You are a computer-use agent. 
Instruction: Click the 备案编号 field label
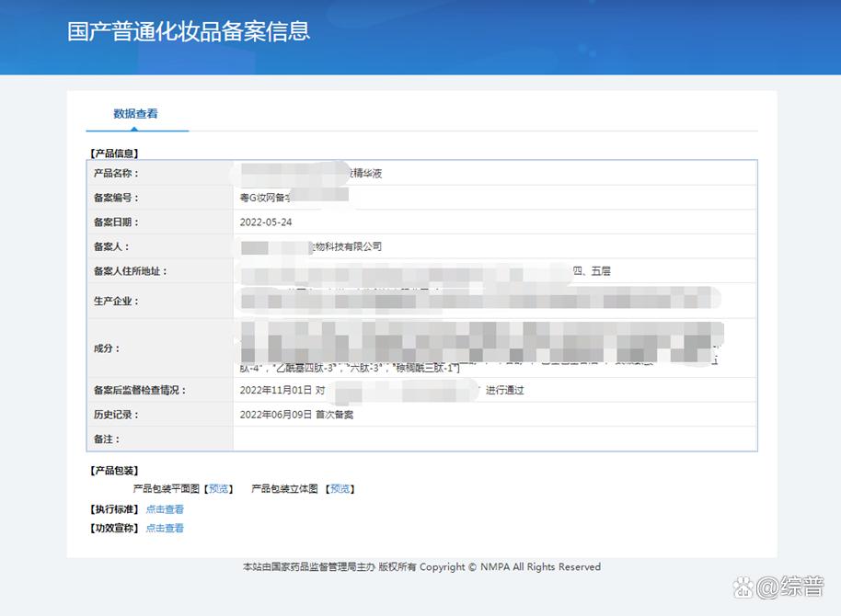(116, 197)
